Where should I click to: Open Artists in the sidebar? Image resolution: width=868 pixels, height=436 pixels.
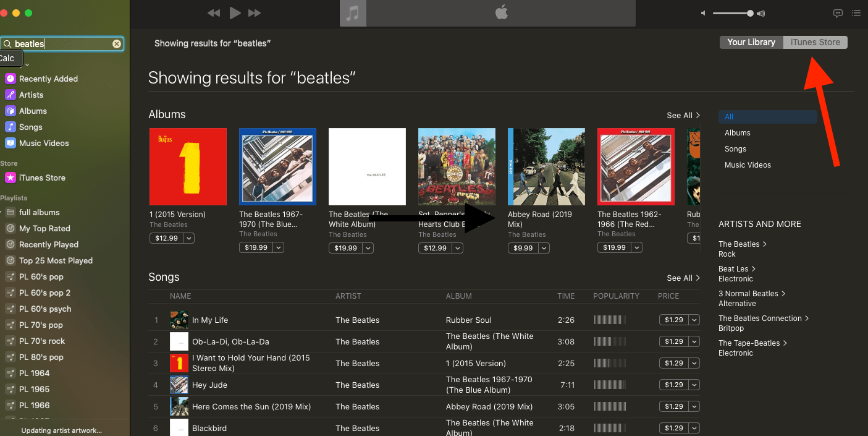31,95
